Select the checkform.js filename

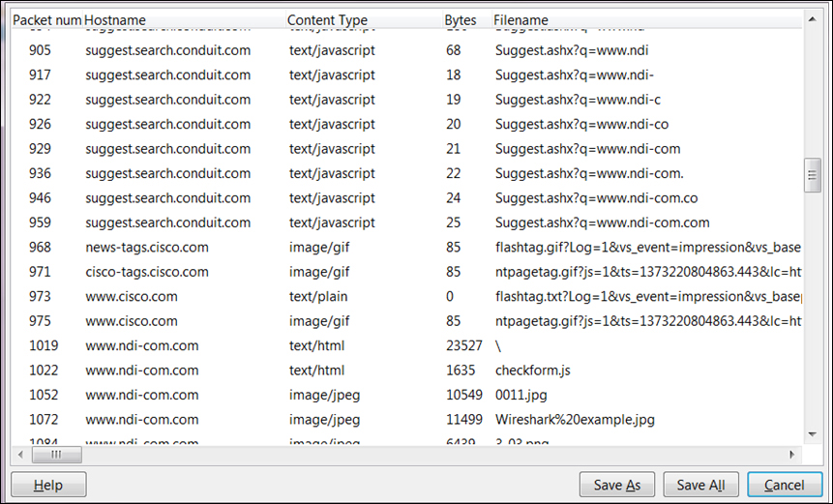(x=533, y=371)
